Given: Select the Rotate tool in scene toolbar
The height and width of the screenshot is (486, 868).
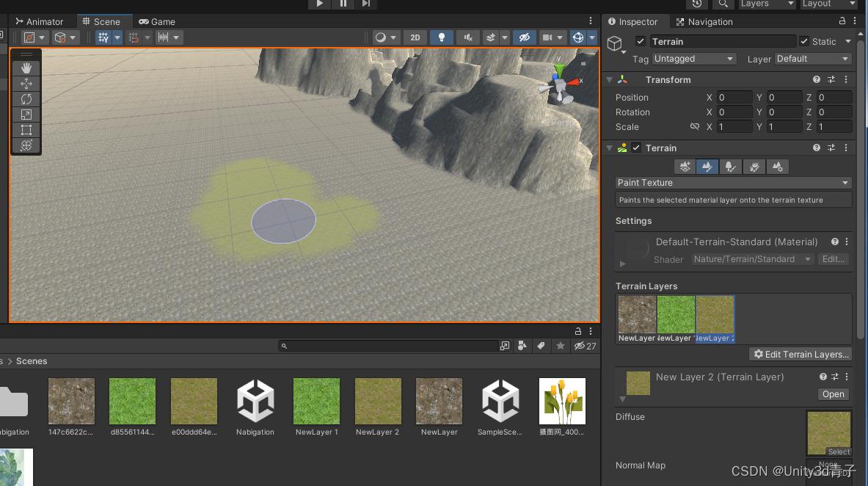Looking at the screenshot, I should point(26,99).
